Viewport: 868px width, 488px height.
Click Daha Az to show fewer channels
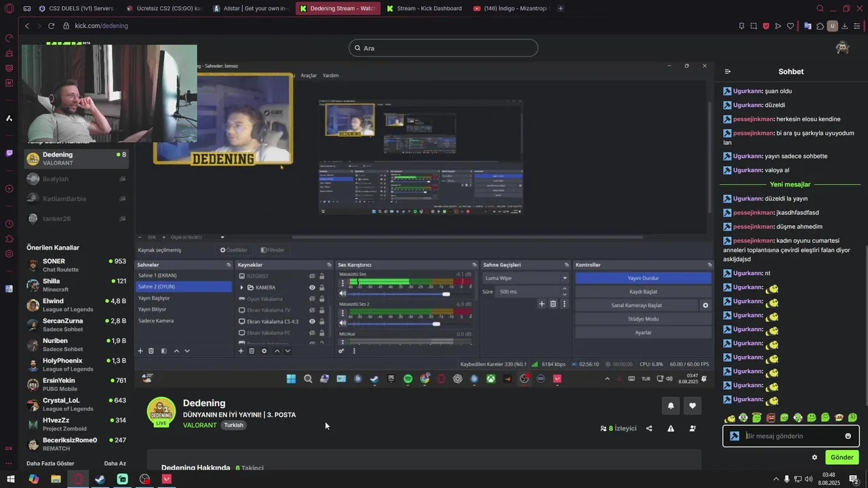pos(115,464)
